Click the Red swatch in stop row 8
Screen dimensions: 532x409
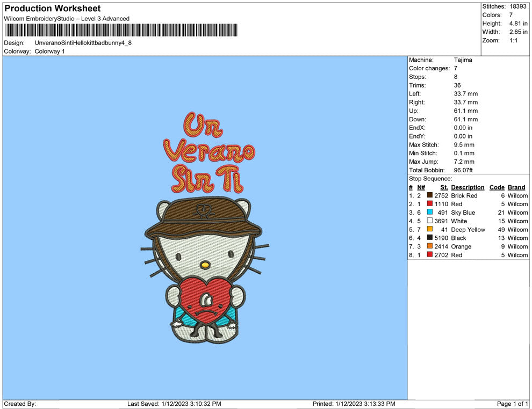coord(429,254)
